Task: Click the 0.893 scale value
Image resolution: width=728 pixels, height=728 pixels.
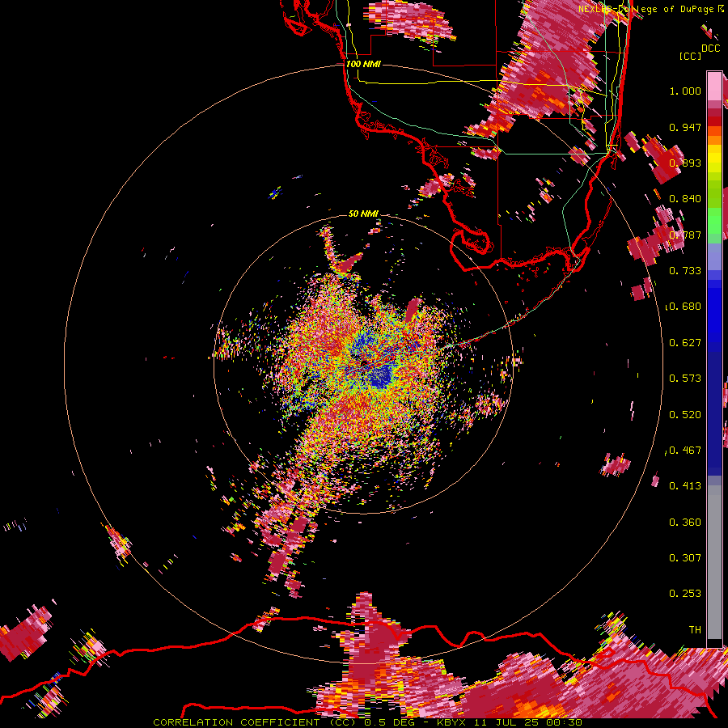Action: (x=685, y=163)
